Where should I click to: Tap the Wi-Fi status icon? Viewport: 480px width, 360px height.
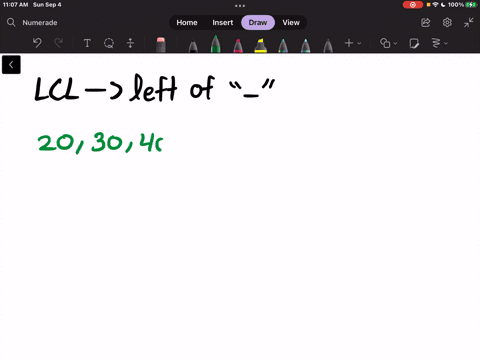tap(435, 5)
